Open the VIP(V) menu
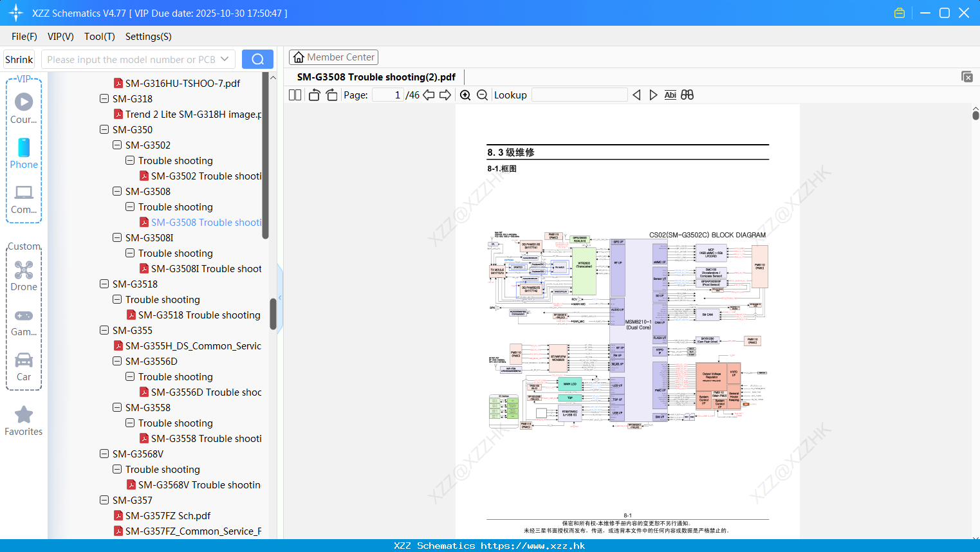Image resolution: width=980 pixels, height=552 pixels. click(x=60, y=36)
